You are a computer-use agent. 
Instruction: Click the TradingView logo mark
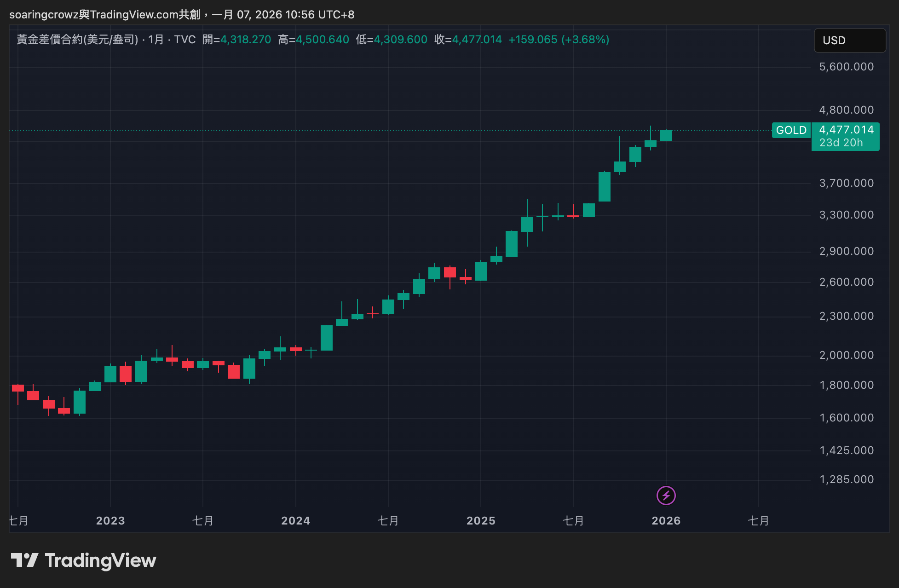click(24, 560)
